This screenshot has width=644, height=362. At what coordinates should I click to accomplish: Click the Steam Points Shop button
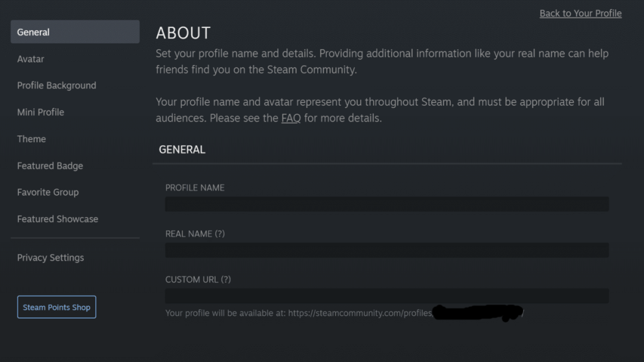tap(57, 307)
